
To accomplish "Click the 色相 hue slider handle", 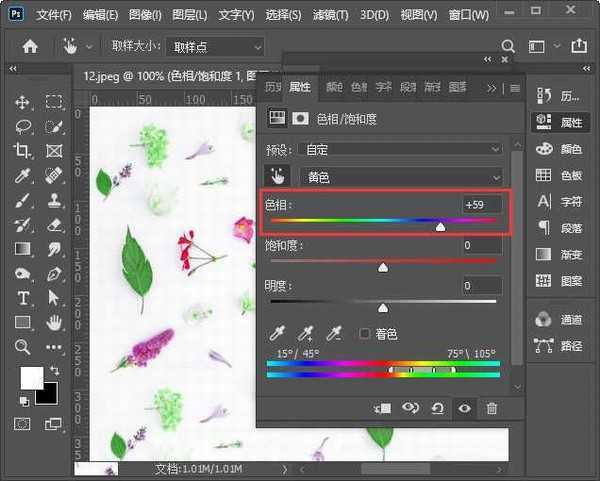I will 440,227.
